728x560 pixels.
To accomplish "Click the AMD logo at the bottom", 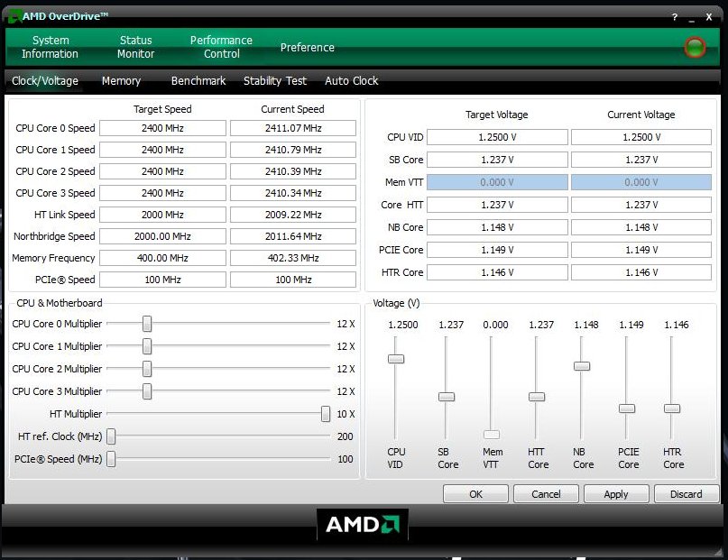I will (x=363, y=525).
